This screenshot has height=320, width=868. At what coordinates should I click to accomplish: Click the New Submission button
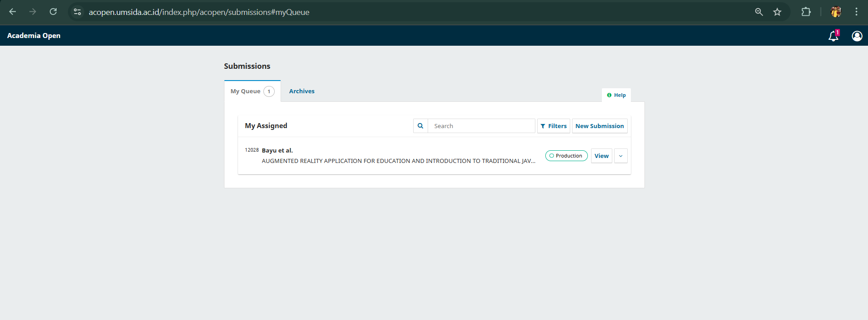click(x=599, y=126)
